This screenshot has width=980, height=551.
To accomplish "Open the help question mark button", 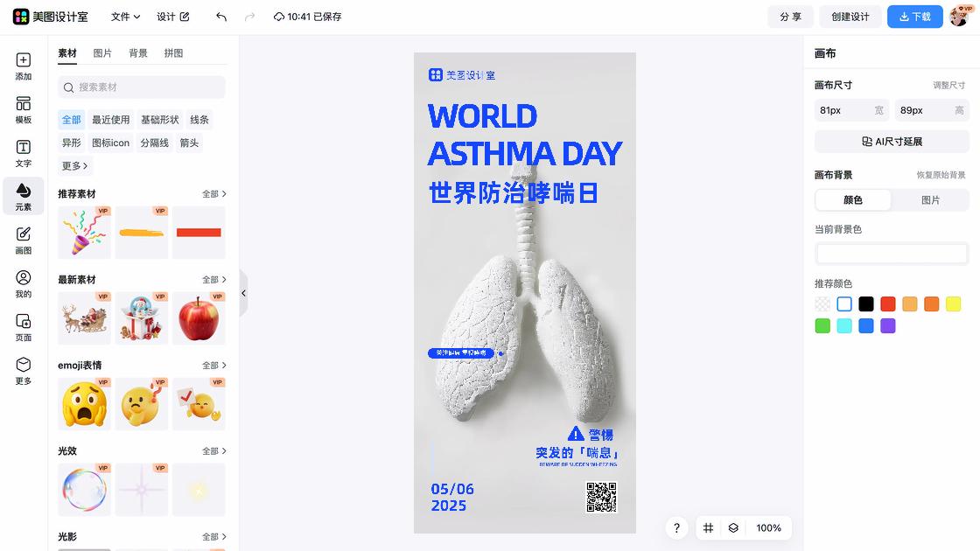I will coord(676,528).
